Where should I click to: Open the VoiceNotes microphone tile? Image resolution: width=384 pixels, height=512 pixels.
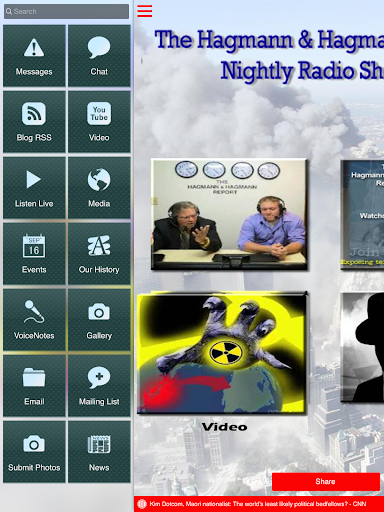34,320
